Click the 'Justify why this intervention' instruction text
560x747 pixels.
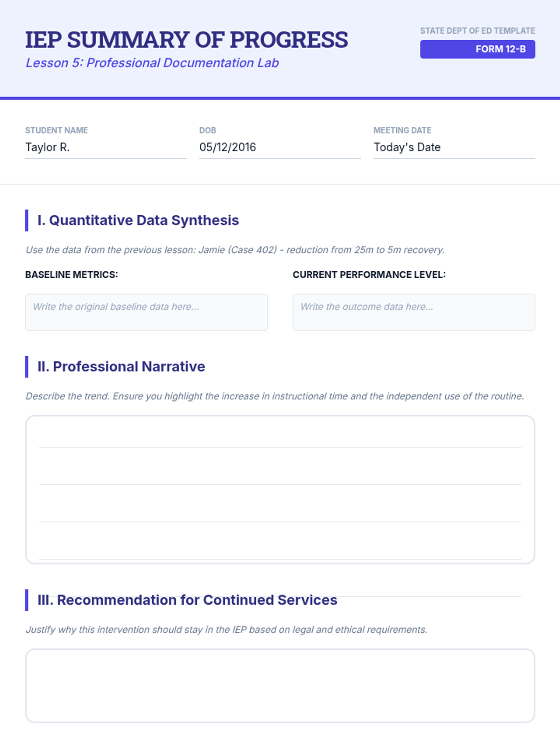click(226, 629)
